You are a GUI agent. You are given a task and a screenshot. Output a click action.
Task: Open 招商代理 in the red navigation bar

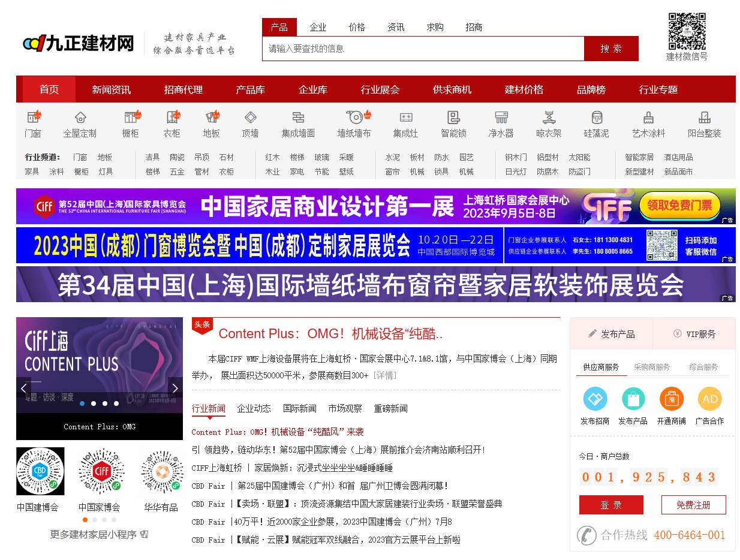click(184, 89)
